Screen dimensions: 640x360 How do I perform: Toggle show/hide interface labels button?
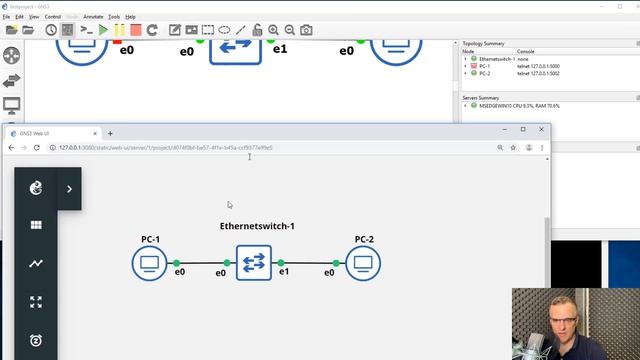click(x=67, y=30)
